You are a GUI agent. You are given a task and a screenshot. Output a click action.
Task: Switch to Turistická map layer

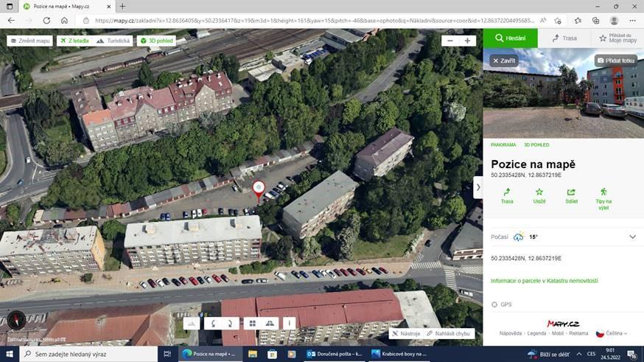click(114, 41)
